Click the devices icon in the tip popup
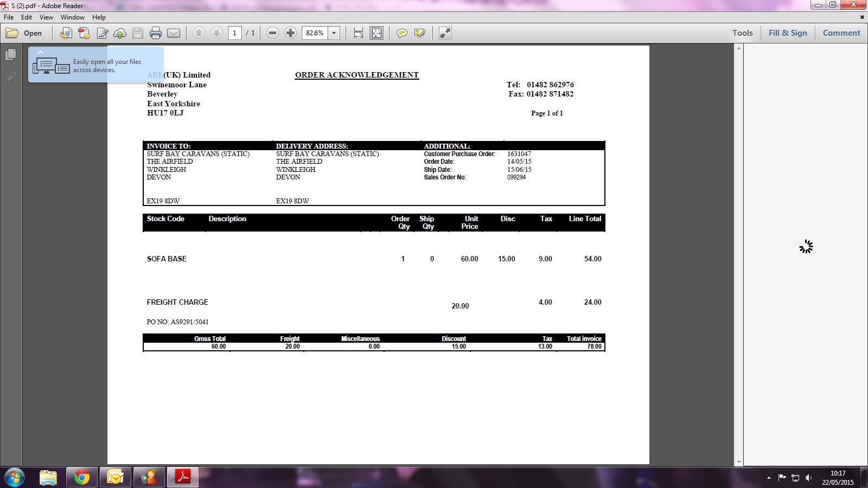Viewport: 868px width, 488px height. (51, 66)
